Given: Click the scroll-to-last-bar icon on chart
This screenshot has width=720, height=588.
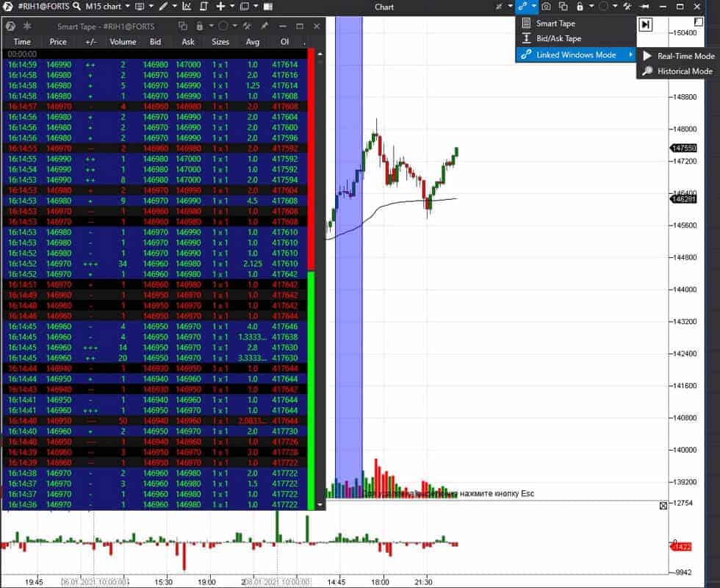Looking at the screenshot, I should pos(645,24).
